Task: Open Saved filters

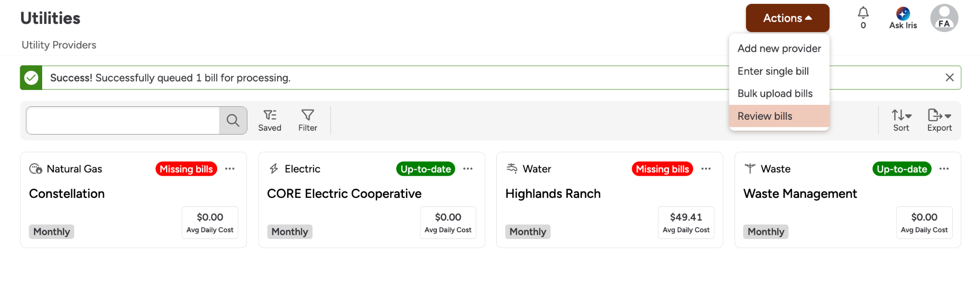Action: click(270, 120)
